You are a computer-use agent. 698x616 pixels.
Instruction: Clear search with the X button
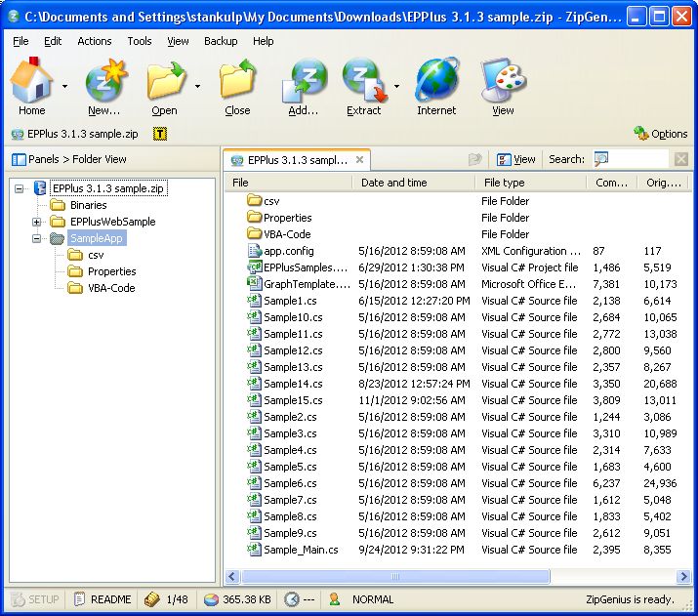[681, 159]
